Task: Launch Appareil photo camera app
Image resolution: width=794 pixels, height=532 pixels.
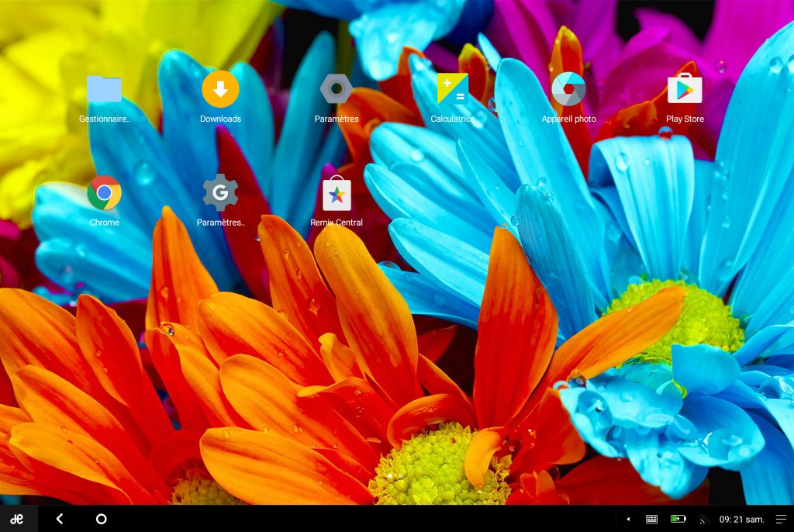Action: tap(568, 90)
